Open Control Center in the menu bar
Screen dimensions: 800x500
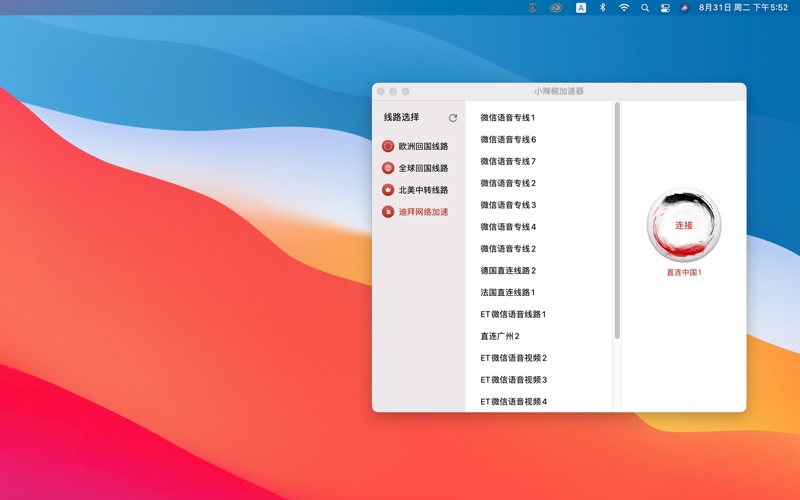tap(665, 8)
